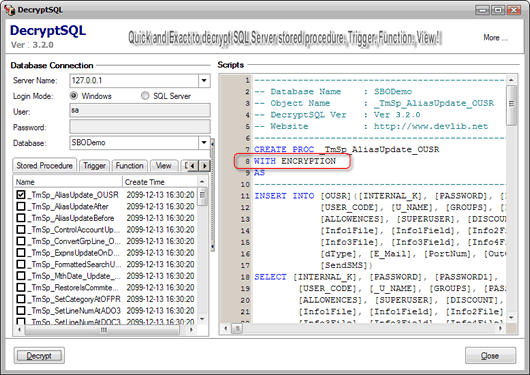Click the DecryptSQL title bar app icon
530x375 pixels.
coord(10,10)
